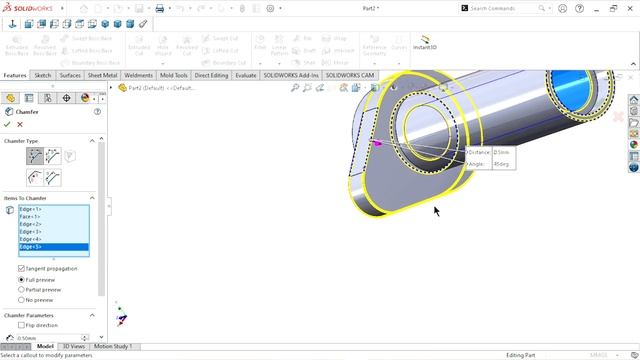Open SOLIDWORKS Add-Ins tab
This screenshot has height=360, width=640.
click(x=291, y=75)
